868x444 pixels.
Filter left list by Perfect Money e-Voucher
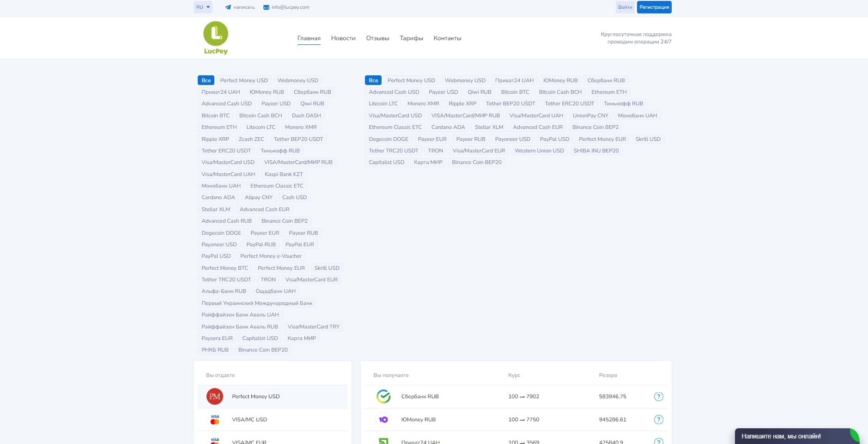click(x=271, y=256)
